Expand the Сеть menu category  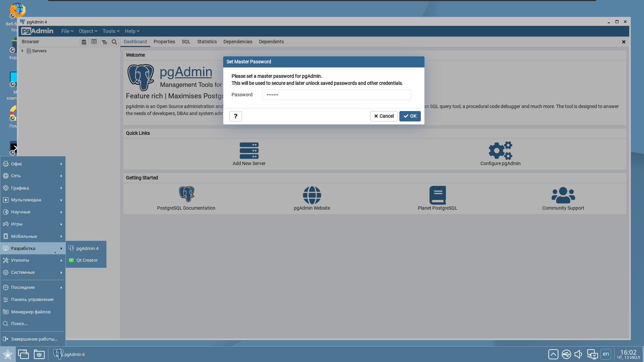point(33,176)
